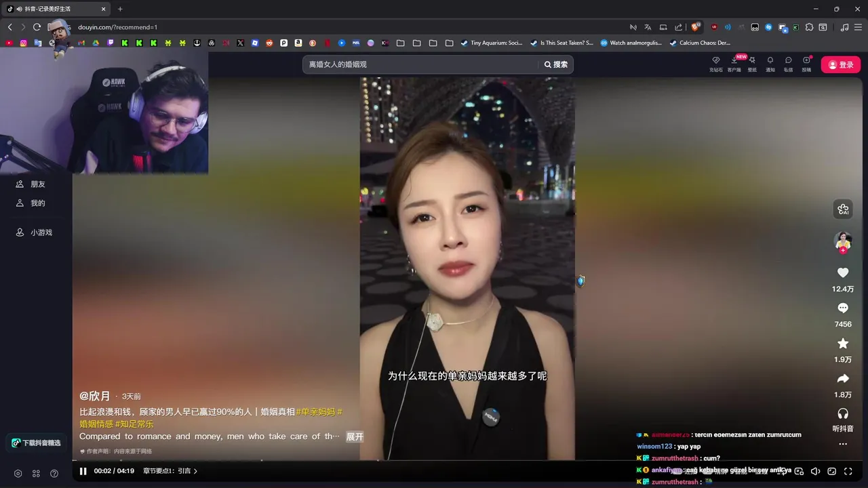
Task: Open the 投稿 upload icon
Action: tap(806, 64)
